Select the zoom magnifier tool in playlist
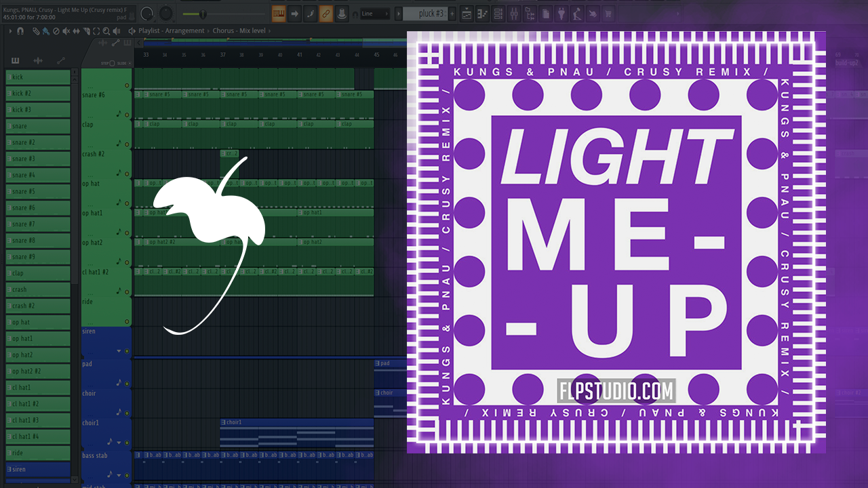This screenshot has height=488, width=868. pos(107,31)
